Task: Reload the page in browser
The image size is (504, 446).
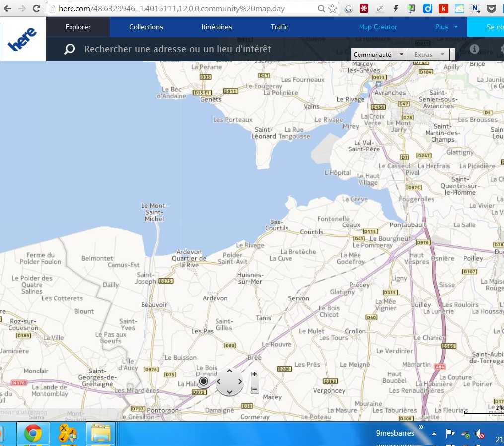Action: [36, 8]
